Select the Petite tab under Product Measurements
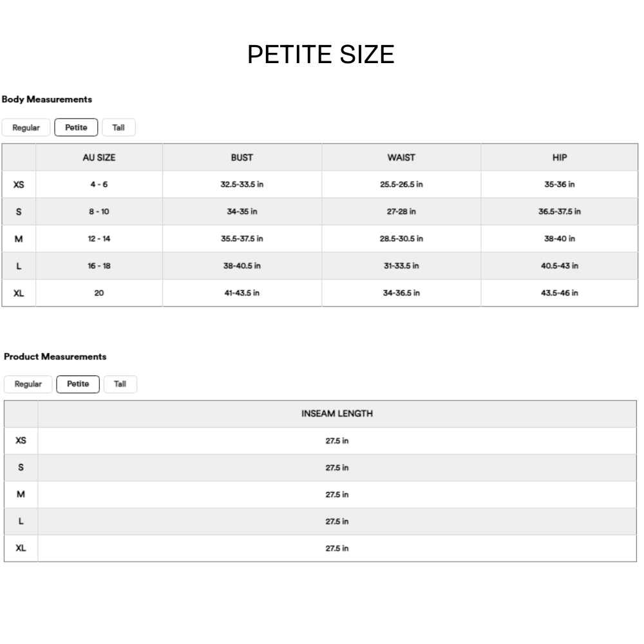This screenshot has height=644, width=644. [78, 384]
